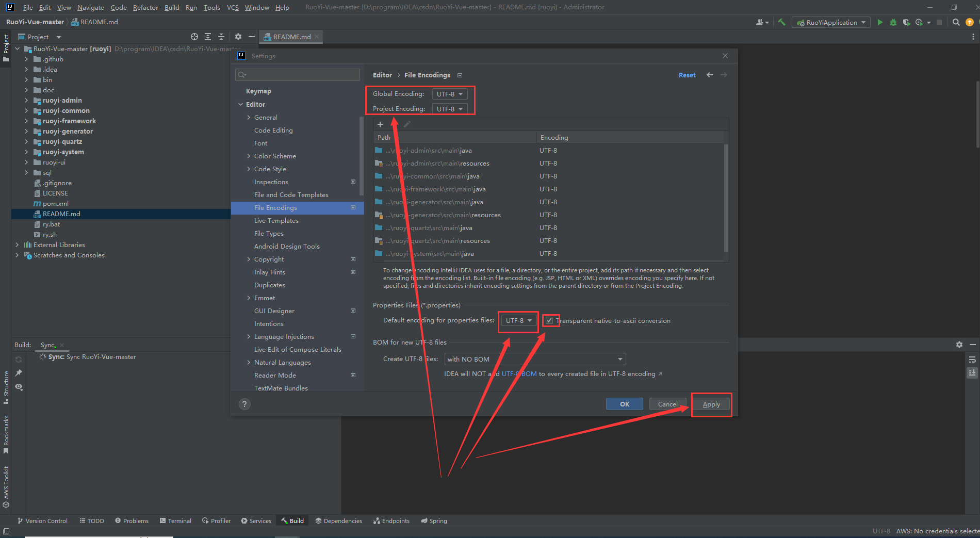Click Collapse All icon in Project panel
Screen dimensions: 980x538
pyautogui.click(x=221, y=37)
